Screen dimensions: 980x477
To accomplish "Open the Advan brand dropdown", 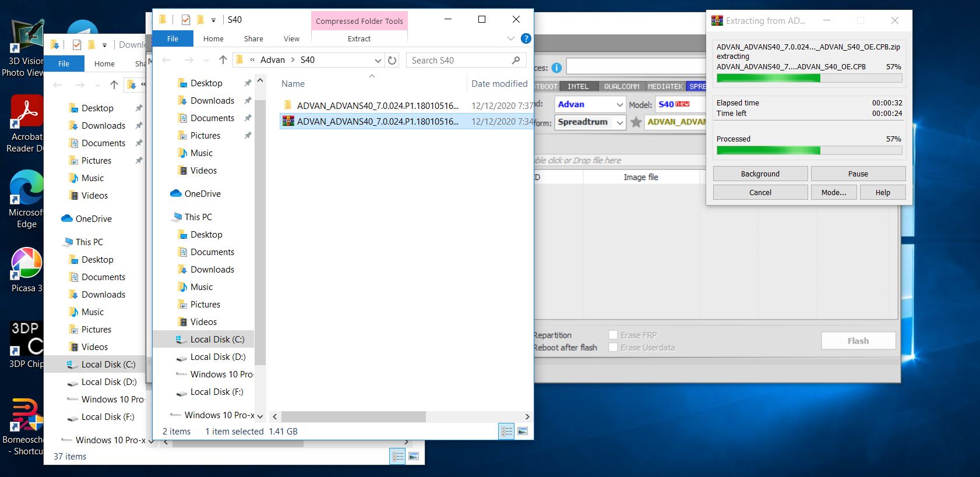I will [x=620, y=105].
